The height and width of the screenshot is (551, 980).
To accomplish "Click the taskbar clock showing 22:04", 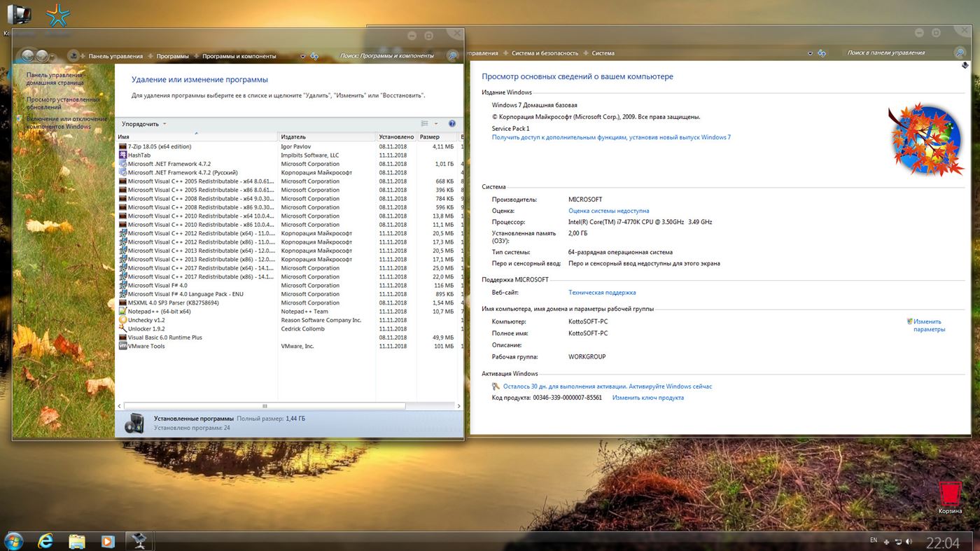I will click(x=942, y=543).
